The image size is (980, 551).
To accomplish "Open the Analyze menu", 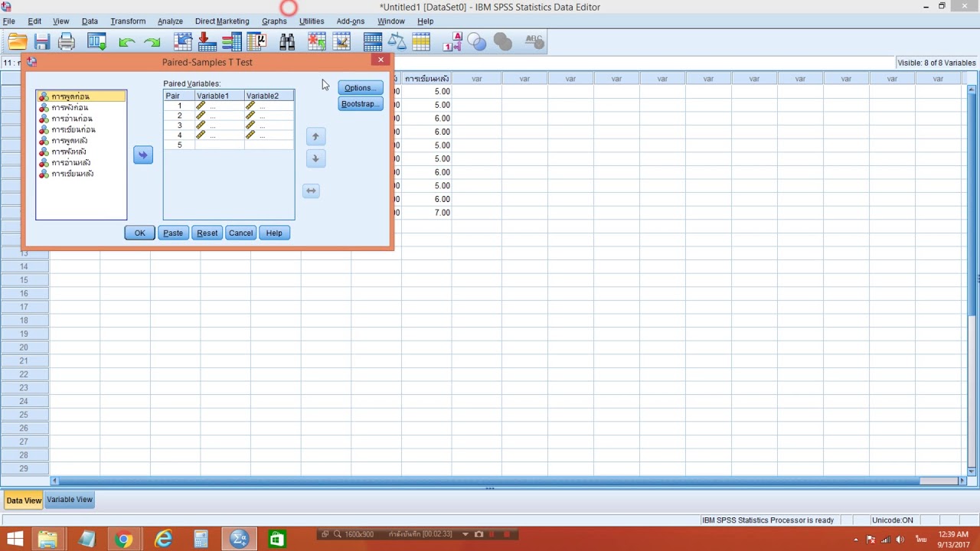I will (x=170, y=21).
